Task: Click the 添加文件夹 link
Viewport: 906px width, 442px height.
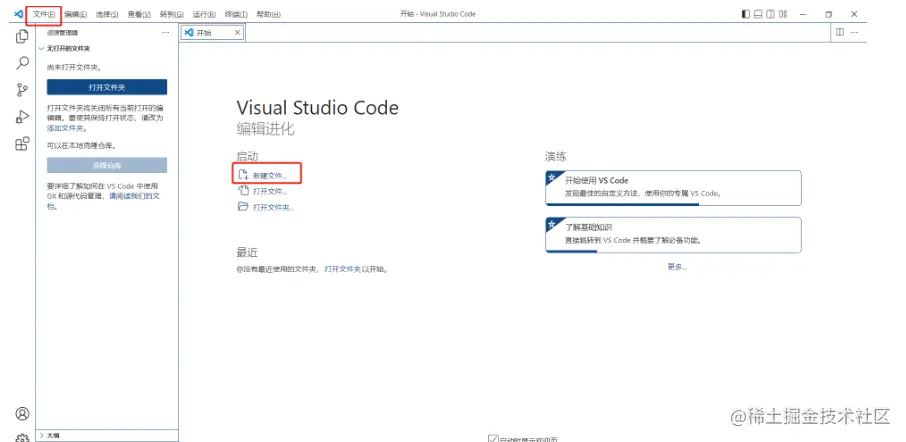Action: (x=65, y=128)
